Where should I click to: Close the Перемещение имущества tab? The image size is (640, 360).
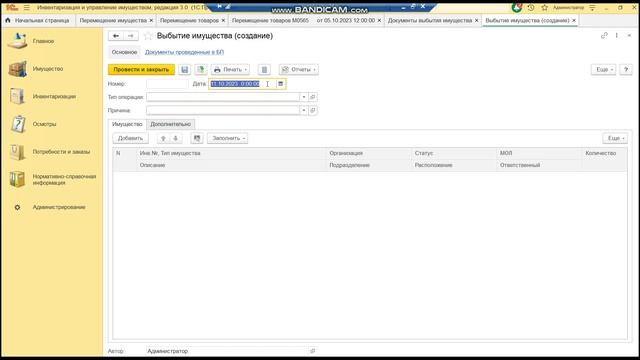pyautogui.click(x=151, y=20)
